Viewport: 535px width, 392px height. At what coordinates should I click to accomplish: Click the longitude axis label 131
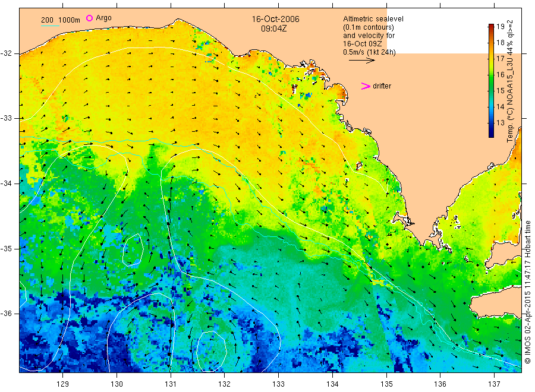[x=171, y=384]
